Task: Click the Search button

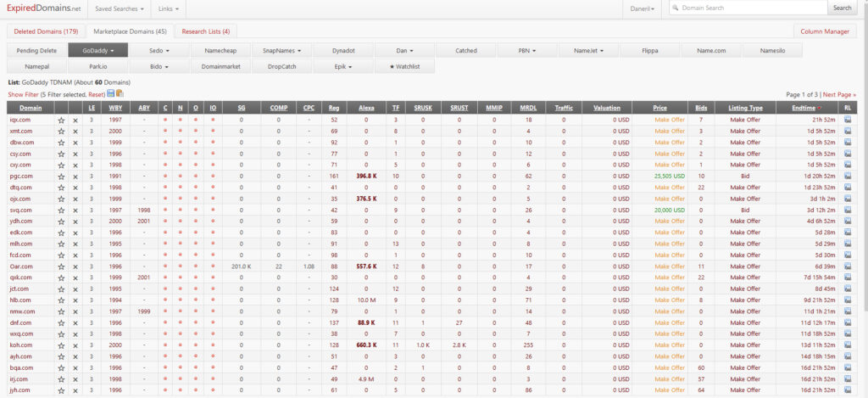Action: pos(842,8)
